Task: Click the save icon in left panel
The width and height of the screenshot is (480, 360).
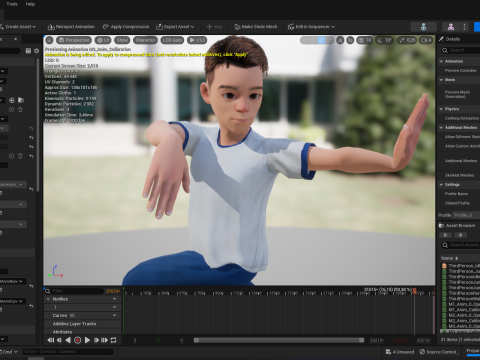Action: [x=28, y=51]
